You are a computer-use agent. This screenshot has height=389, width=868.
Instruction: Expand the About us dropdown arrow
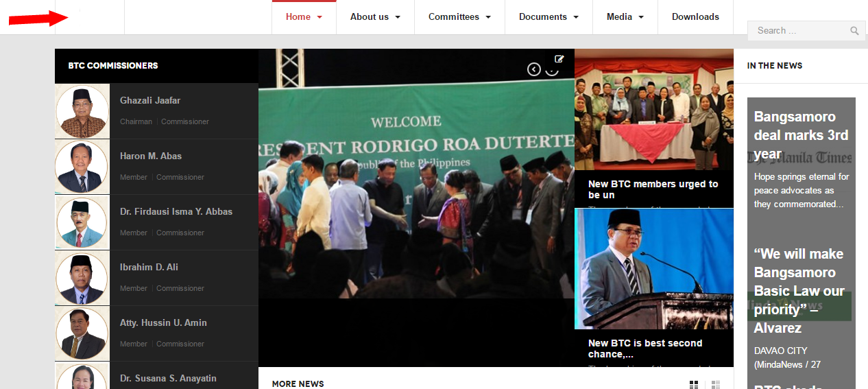click(398, 17)
